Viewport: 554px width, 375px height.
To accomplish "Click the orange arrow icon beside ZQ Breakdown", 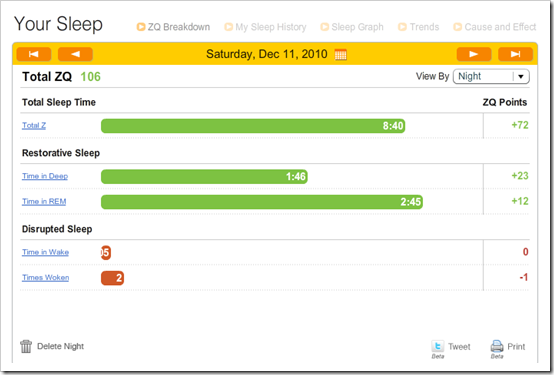I will [x=141, y=27].
